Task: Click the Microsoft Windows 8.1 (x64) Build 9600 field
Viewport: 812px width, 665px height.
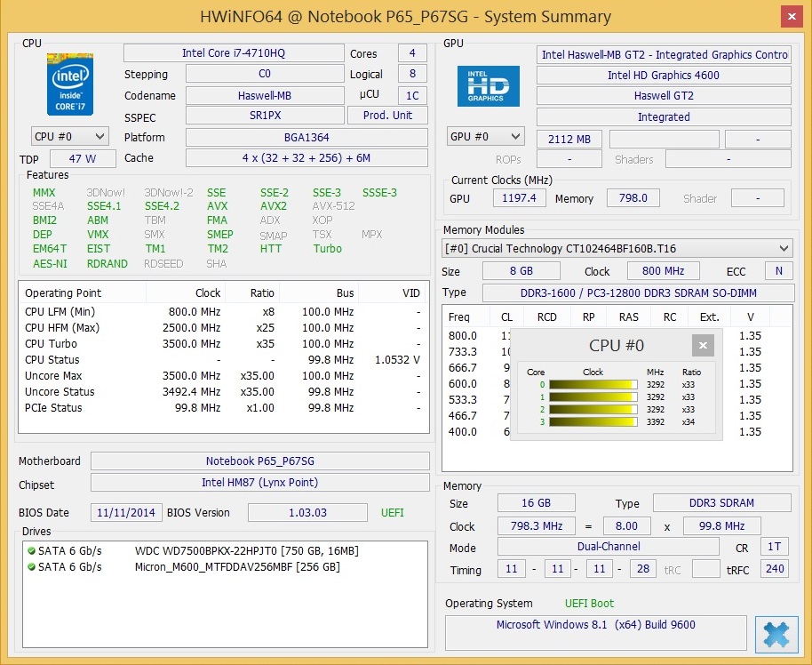Action: coord(596,632)
